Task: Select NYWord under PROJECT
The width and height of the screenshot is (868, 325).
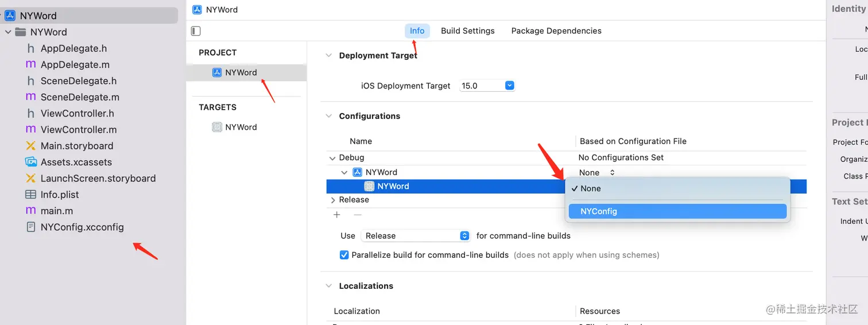Action: [246, 72]
